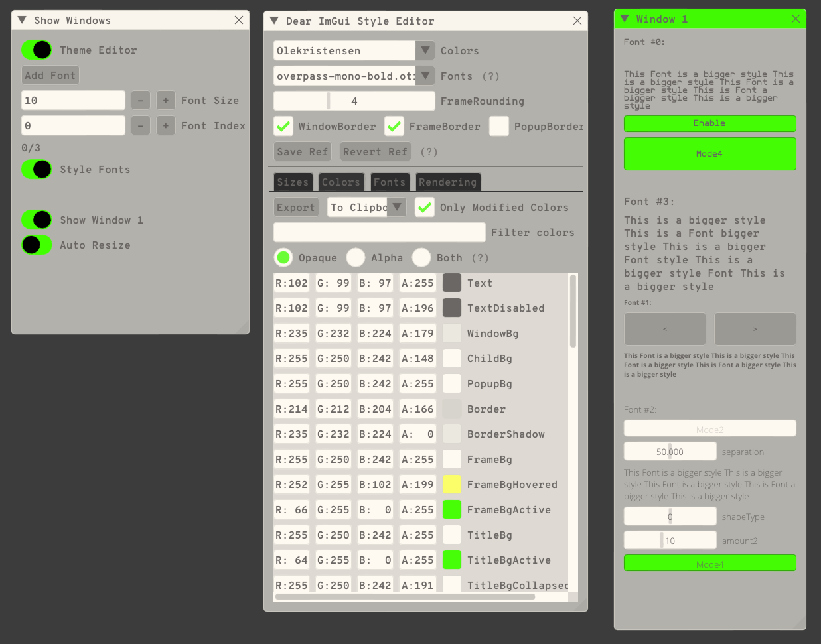Click the shapeType slider
This screenshot has width=821, height=644.
(x=670, y=516)
